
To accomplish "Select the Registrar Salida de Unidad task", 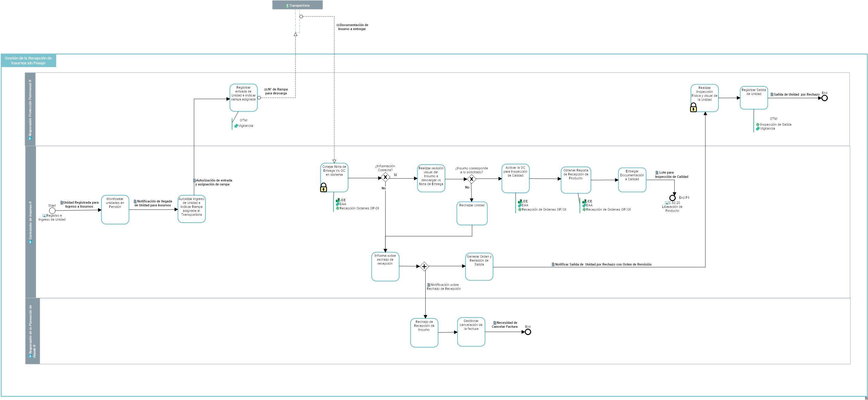I will [x=754, y=98].
